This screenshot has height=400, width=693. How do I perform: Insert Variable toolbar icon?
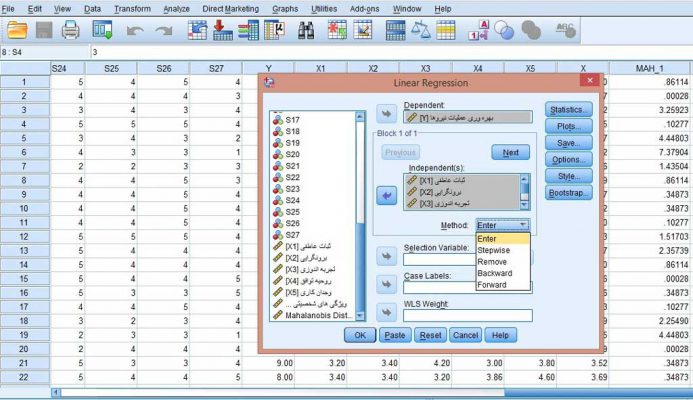pos(362,30)
